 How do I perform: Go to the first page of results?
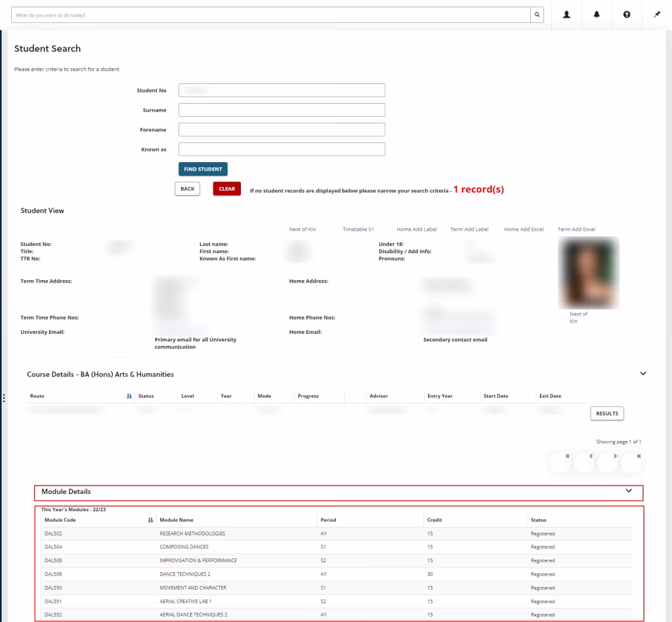[x=567, y=457]
